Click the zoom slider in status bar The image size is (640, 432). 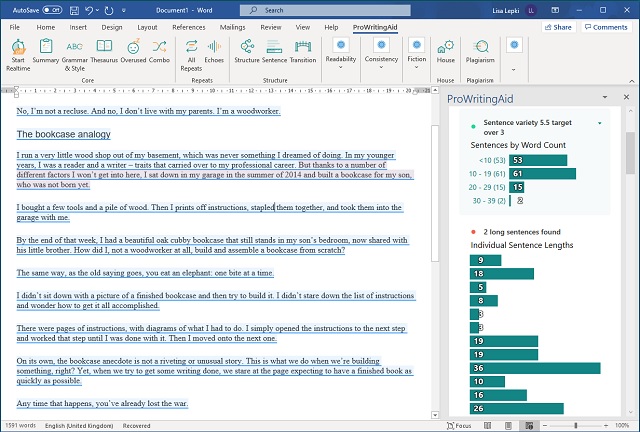click(x=575, y=425)
